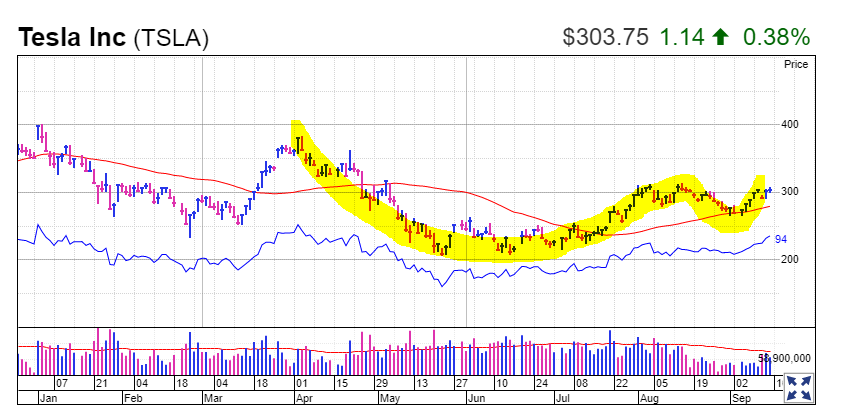Click the 1.14 price change value
The image size is (853, 415).
click(x=681, y=38)
